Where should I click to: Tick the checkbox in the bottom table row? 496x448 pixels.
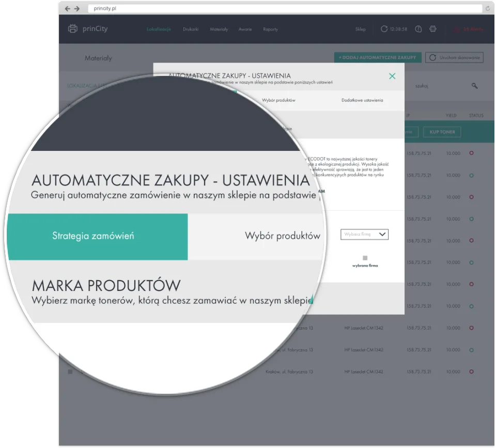(x=70, y=372)
